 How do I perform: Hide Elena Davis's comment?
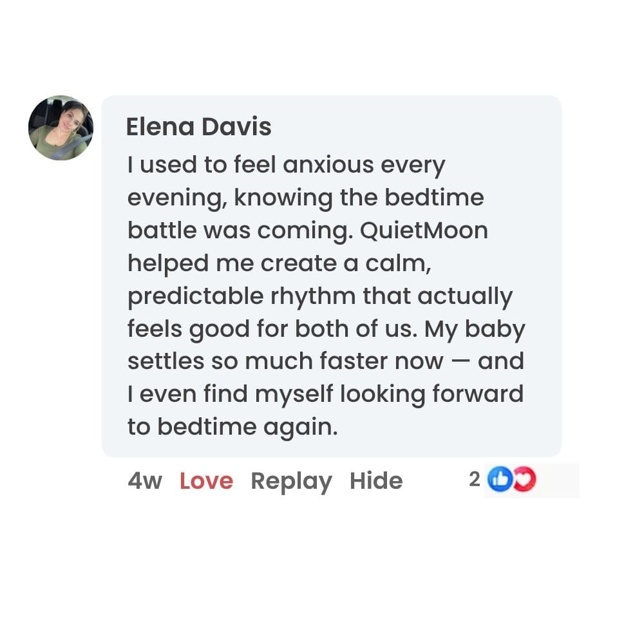376,481
